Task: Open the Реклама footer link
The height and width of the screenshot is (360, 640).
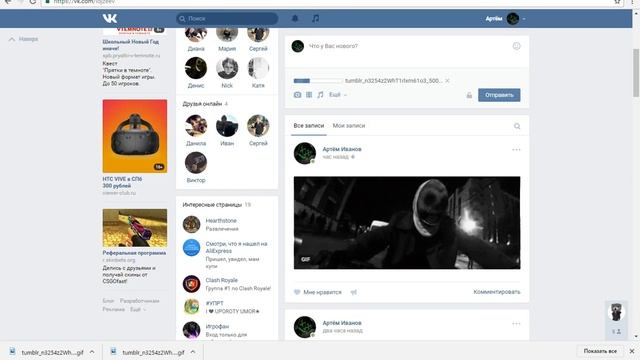Action: point(114,309)
